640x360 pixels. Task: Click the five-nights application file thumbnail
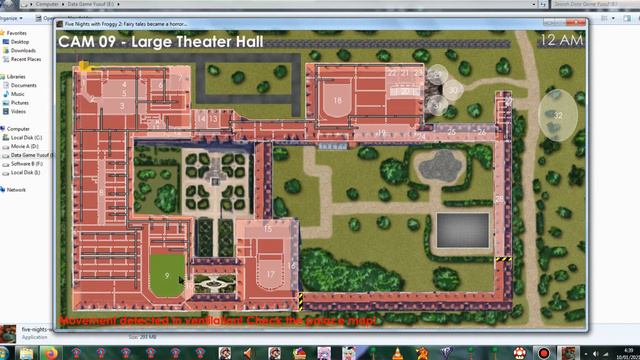coord(8,334)
